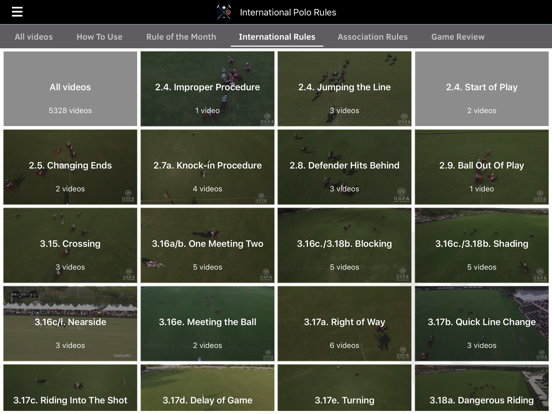Click the International Polo Rules title
Viewport: 552px width, 414px height.
point(288,12)
